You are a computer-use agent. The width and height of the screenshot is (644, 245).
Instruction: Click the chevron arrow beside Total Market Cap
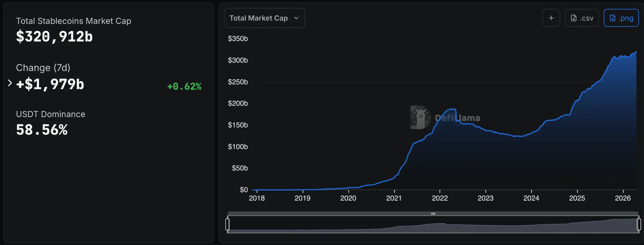pyautogui.click(x=296, y=18)
